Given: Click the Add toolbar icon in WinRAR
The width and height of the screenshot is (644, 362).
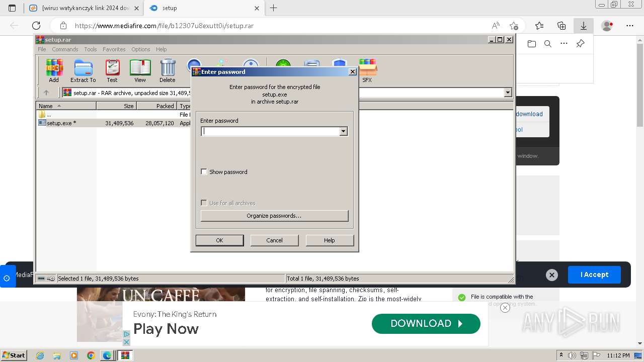Looking at the screenshot, I should click(x=54, y=70).
